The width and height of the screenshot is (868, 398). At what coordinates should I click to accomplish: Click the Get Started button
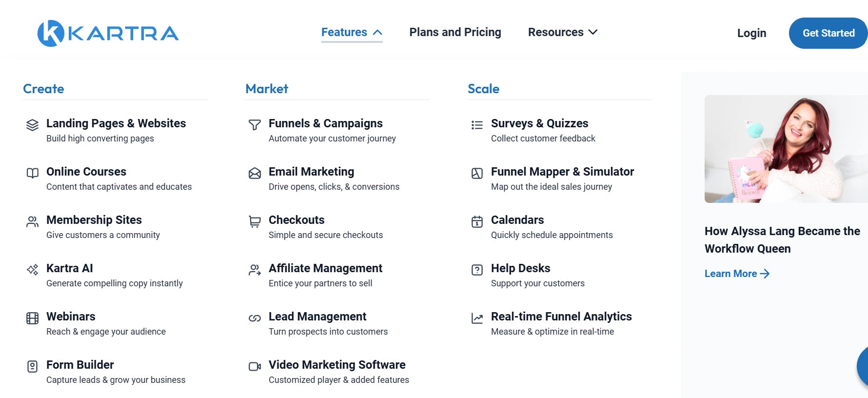829,33
